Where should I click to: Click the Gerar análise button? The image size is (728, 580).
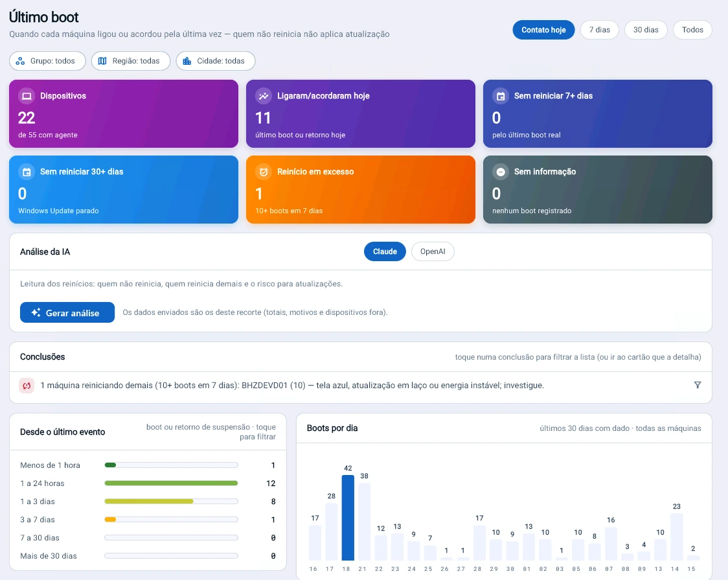click(x=67, y=312)
